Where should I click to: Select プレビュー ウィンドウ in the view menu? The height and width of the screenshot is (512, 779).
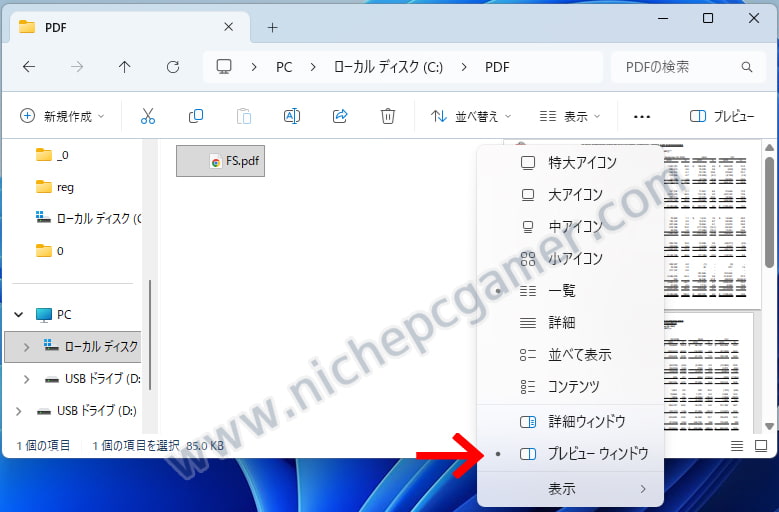[597, 453]
